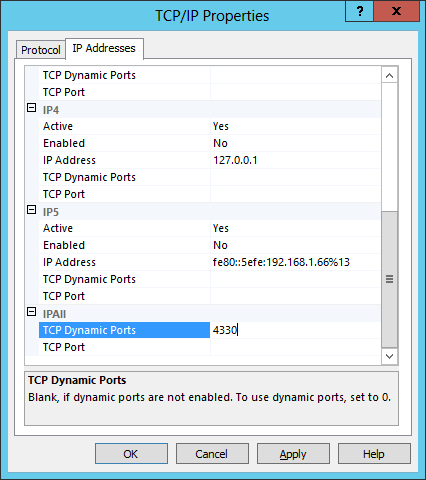Open Help for TCP/IP Properties
Image resolution: width=426 pixels, height=480 pixels.
coord(374,454)
